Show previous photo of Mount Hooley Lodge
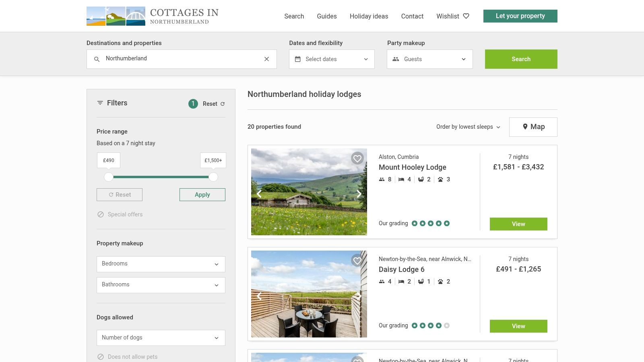Viewport: 644px width, 362px height. pos(260,194)
